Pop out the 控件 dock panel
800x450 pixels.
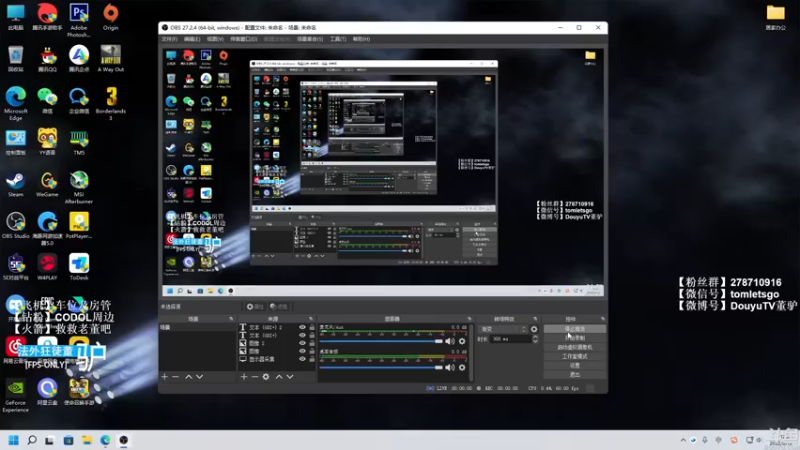(x=603, y=319)
